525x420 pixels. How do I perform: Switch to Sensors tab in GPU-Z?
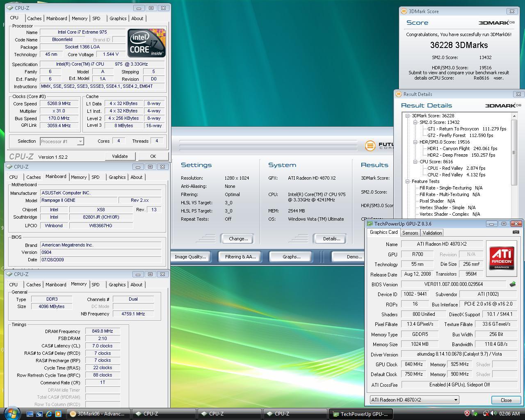pos(410,233)
